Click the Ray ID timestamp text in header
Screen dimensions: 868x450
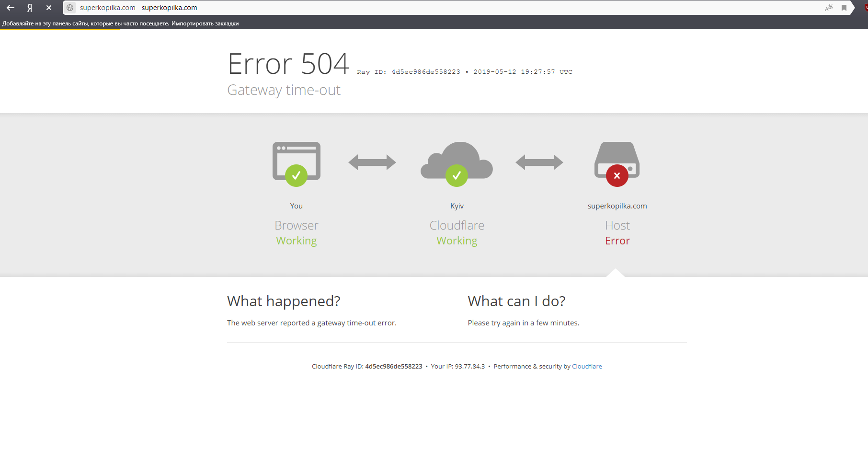click(x=465, y=72)
